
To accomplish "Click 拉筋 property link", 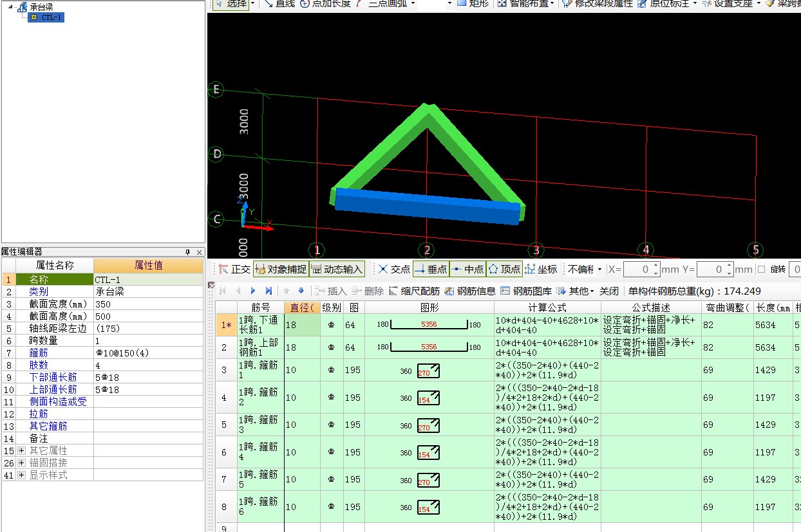I will (x=39, y=414).
